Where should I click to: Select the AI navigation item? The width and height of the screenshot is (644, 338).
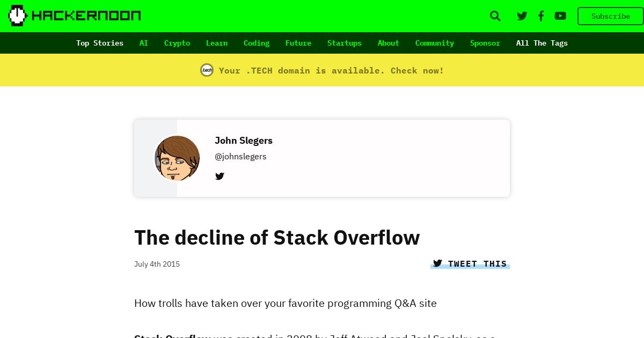click(144, 43)
